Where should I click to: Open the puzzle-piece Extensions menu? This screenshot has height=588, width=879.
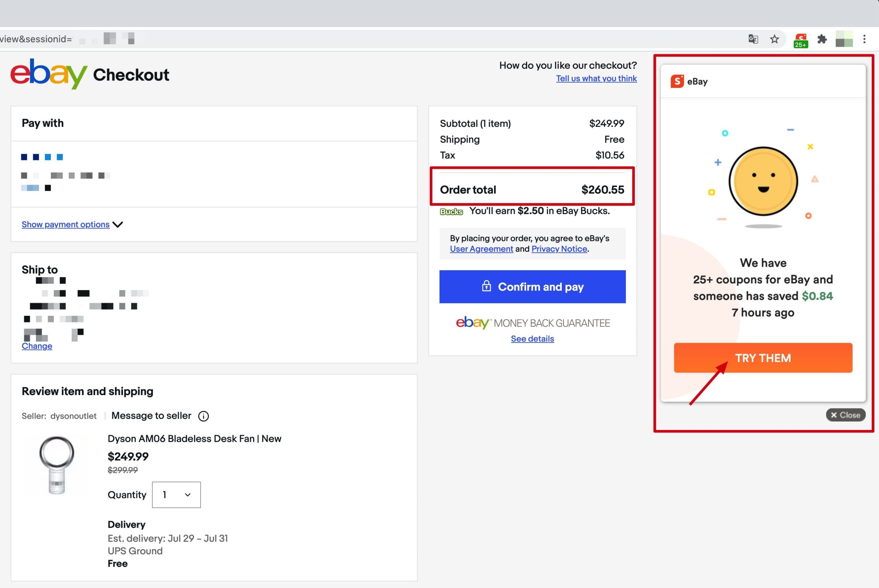pos(822,39)
